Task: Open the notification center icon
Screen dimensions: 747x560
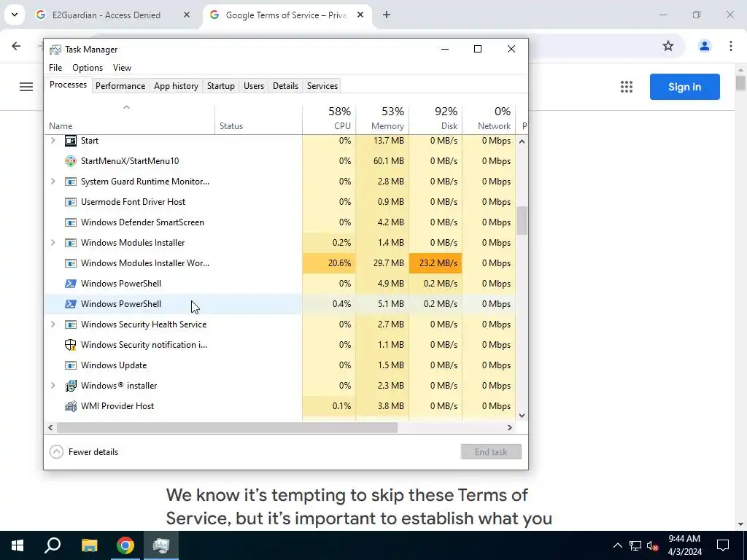Action: click(x=723, y=545)
